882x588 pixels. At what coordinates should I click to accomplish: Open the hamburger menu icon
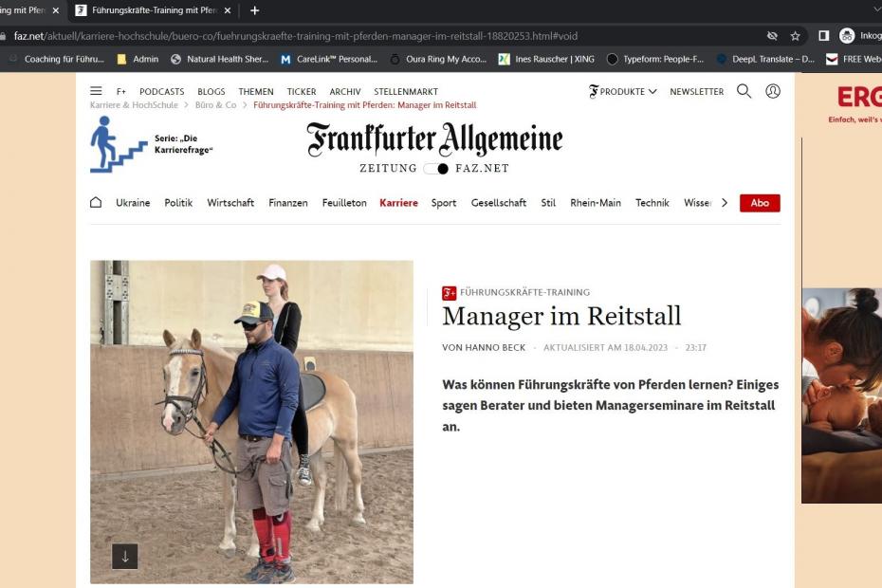96,91
